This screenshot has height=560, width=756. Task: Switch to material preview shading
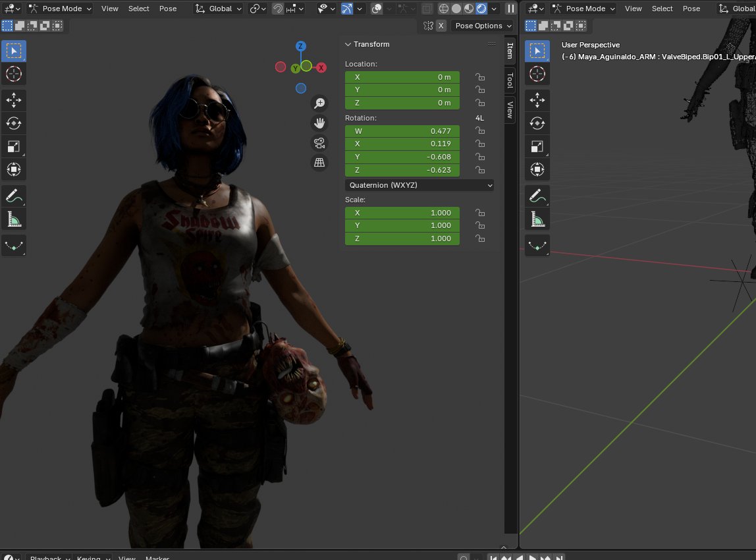tap(469, 9)
